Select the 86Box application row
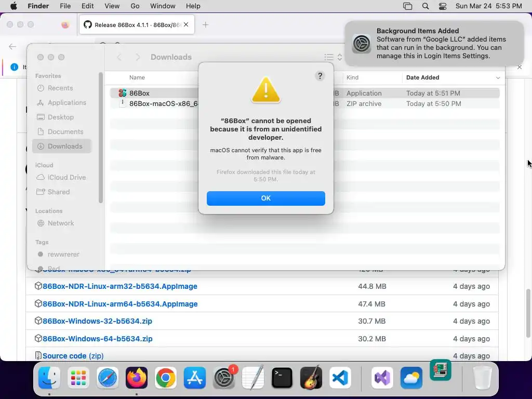The width and height of the screenshot is (532, 399). [x=304, y=93]
